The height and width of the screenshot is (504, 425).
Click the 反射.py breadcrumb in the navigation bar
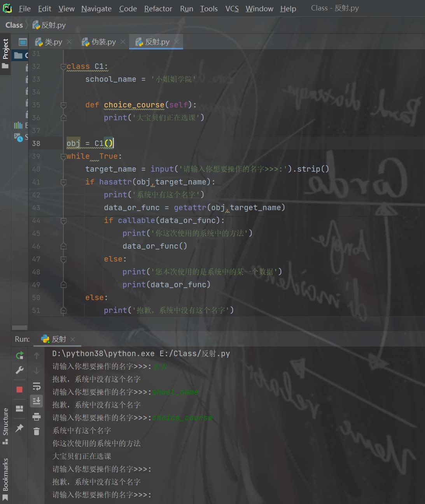tap(49, 25)
